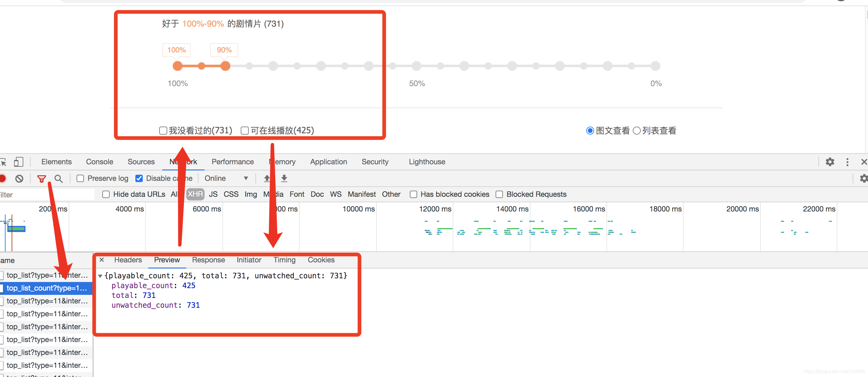Viewport: 868px width, 377px height.
Task: Enable Preserve log checkbox
Action: tap(80, 178)
